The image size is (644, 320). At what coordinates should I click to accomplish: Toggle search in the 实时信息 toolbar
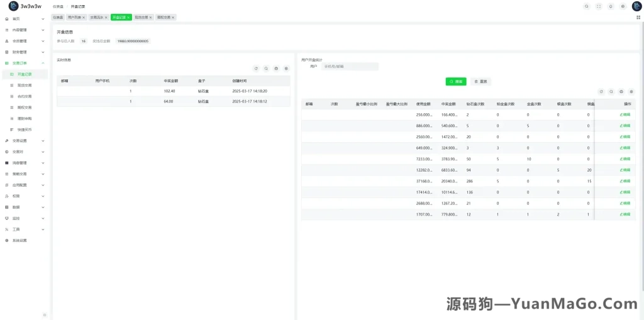[x=266, y=69]
